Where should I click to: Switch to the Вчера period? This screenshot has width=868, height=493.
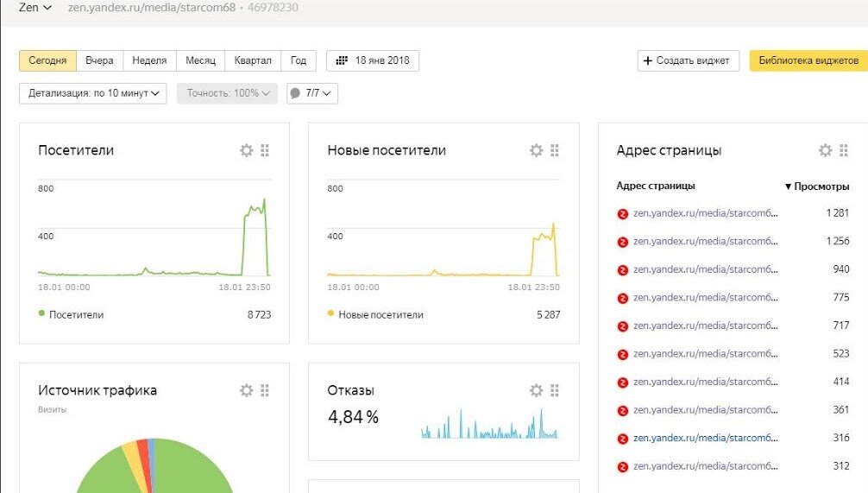[x=99, y=60]
